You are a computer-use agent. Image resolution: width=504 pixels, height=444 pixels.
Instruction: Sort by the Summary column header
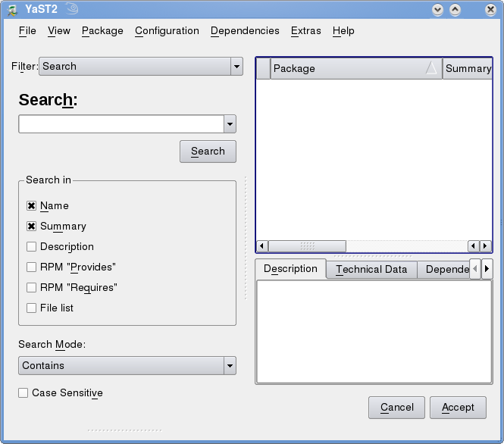pyautogui.click(x=468, y=68)
